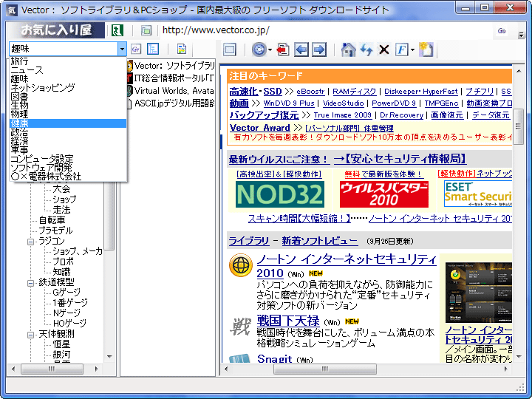
Task: Click the blue Forward arrow button
Action: 318,50
